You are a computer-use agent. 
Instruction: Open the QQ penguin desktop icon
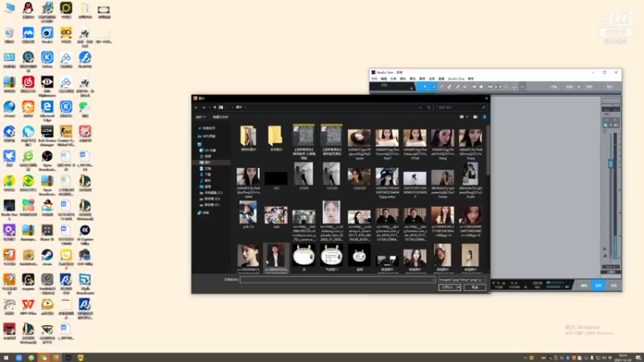[28, 10]
